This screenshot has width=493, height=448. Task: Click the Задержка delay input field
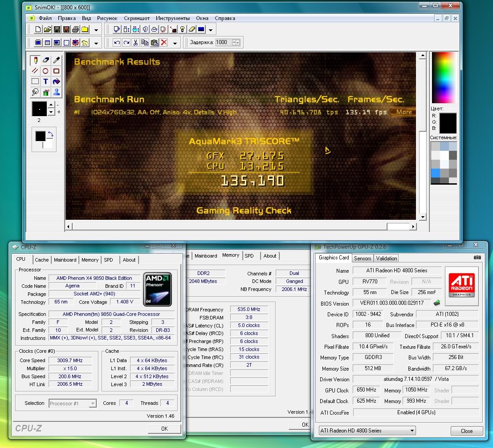click(x=224, y=42)
